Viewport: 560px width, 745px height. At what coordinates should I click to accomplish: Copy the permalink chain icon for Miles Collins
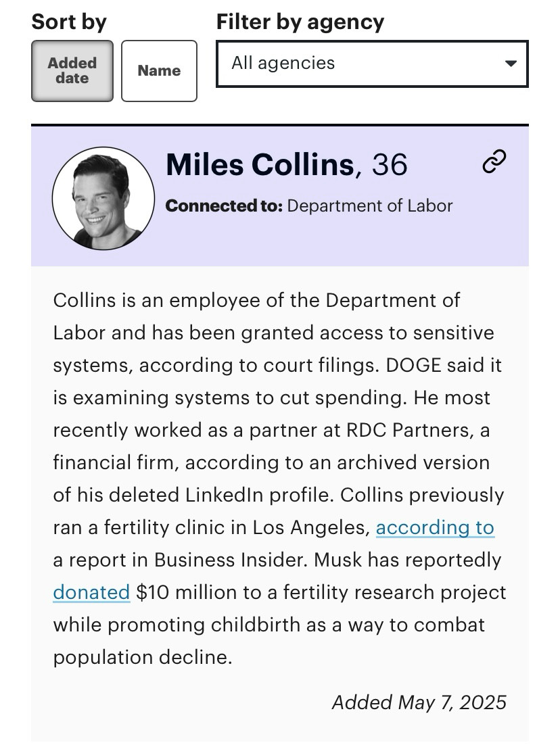point(494,161)
